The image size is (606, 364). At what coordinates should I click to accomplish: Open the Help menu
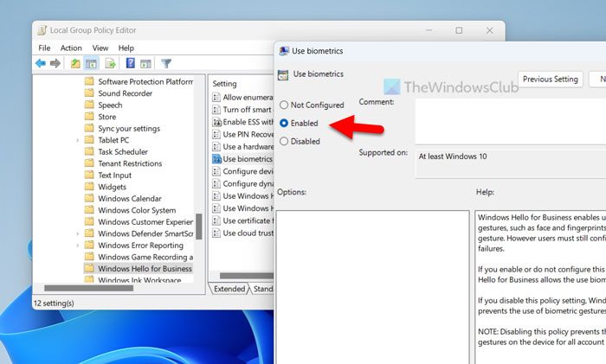tap(126, 48)
